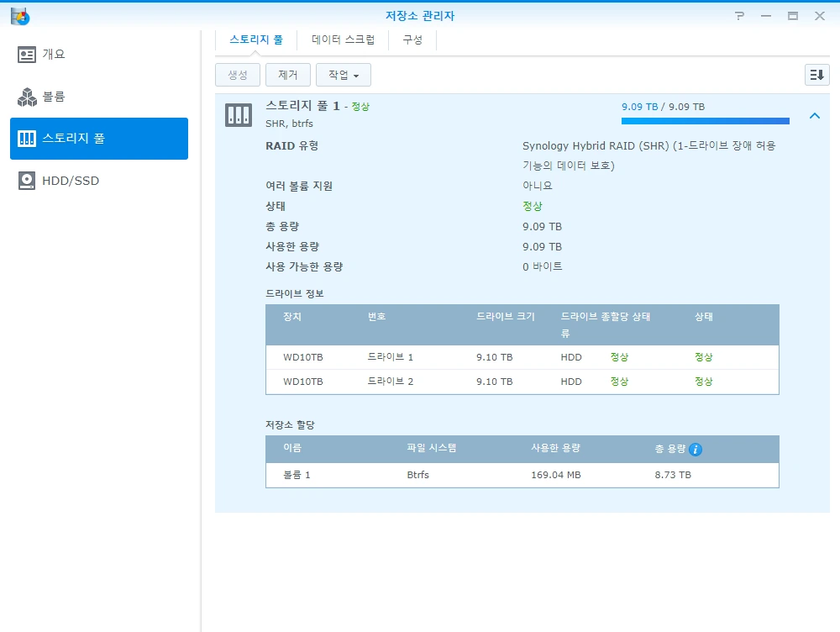
Task: Click the Btrfs file system cell
Action: tap(417, 475)
